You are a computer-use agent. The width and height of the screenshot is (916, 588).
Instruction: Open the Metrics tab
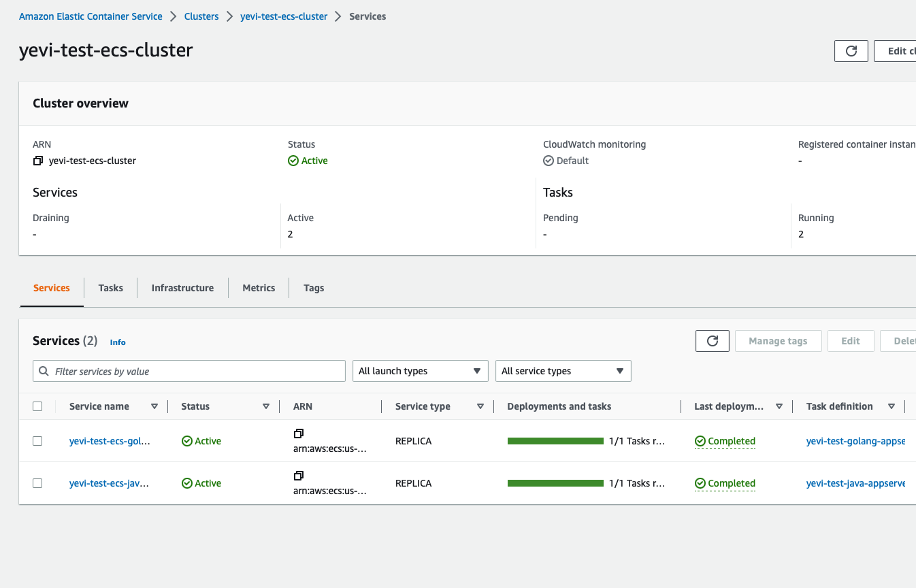259,288
